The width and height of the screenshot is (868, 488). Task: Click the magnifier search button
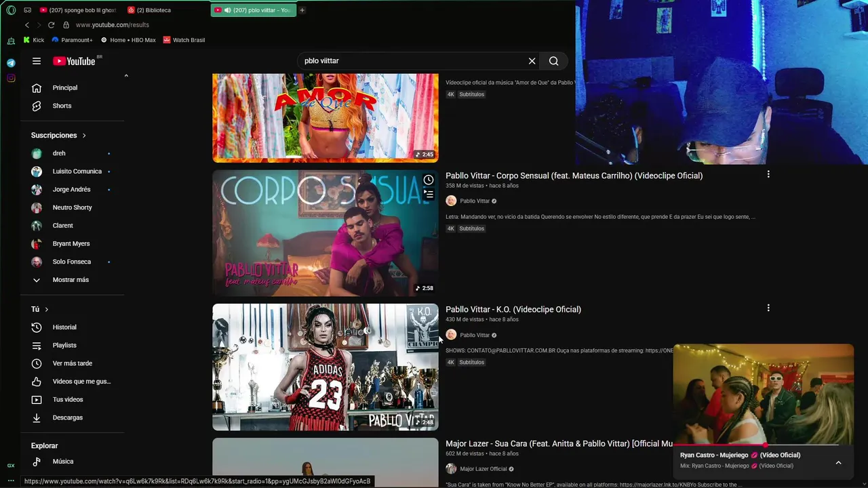pos(554,61)
